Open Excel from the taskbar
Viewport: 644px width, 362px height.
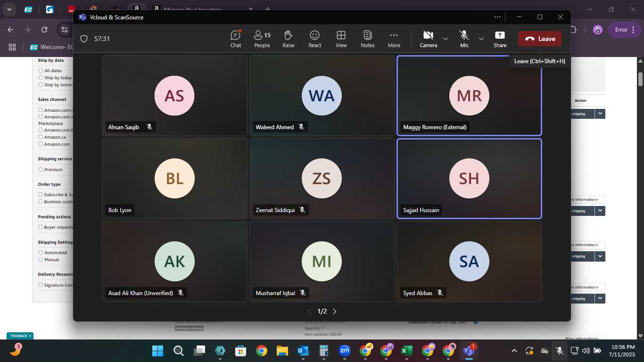point(406,351)
